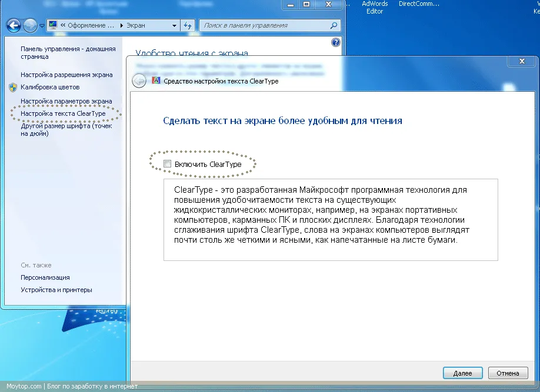Click the Далее button
540x392 pixels.
pos(462,373)
